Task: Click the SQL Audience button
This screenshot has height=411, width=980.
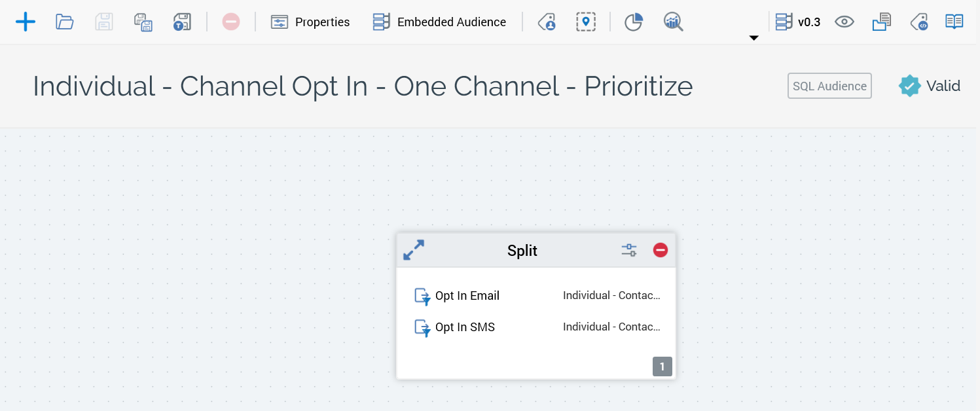Action: pyautogui.click(x=829, y=86)
